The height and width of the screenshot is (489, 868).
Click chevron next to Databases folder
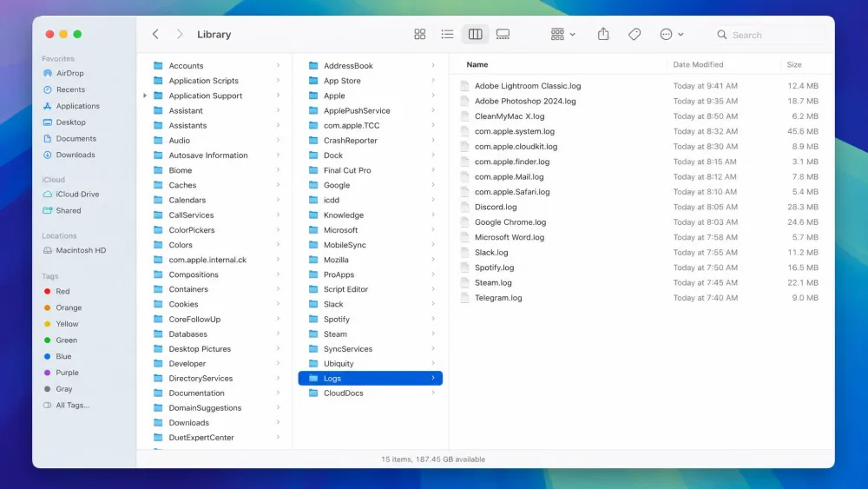click(x=278, y=334)
